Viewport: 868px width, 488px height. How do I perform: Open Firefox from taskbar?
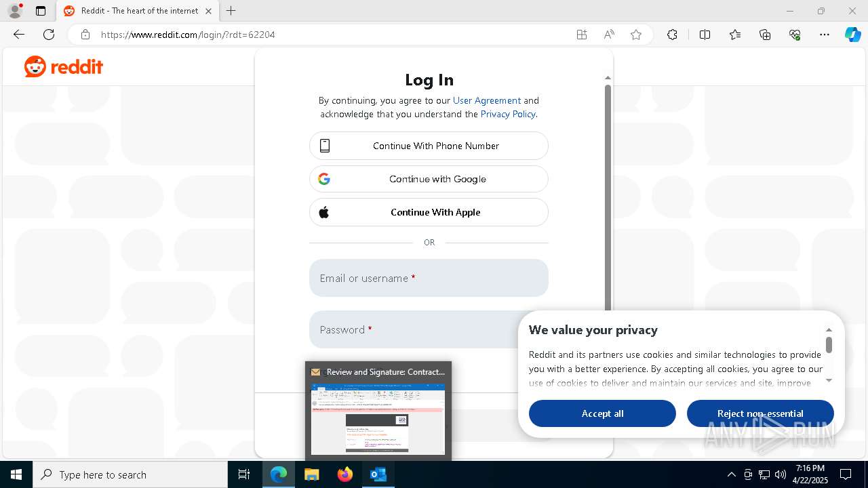345,474
